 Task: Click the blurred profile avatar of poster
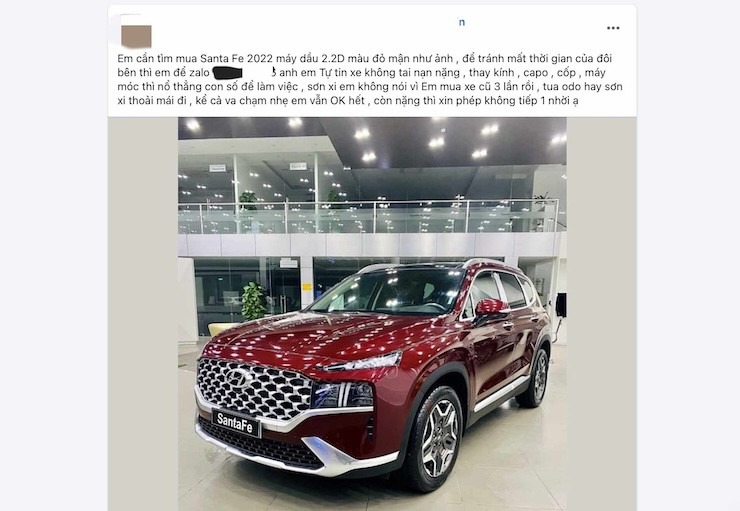click(136, 36)
